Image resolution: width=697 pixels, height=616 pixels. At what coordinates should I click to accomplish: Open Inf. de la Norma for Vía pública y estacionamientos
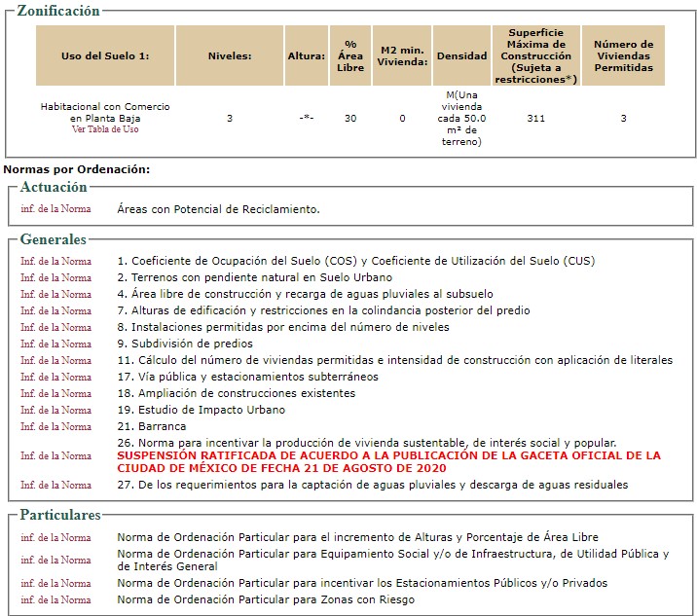point(55,377)
